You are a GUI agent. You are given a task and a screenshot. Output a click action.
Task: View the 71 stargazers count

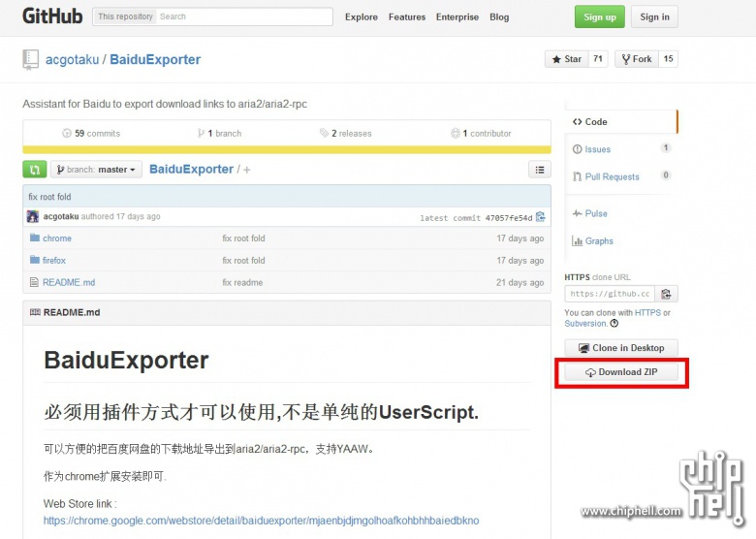coord(598,59)
